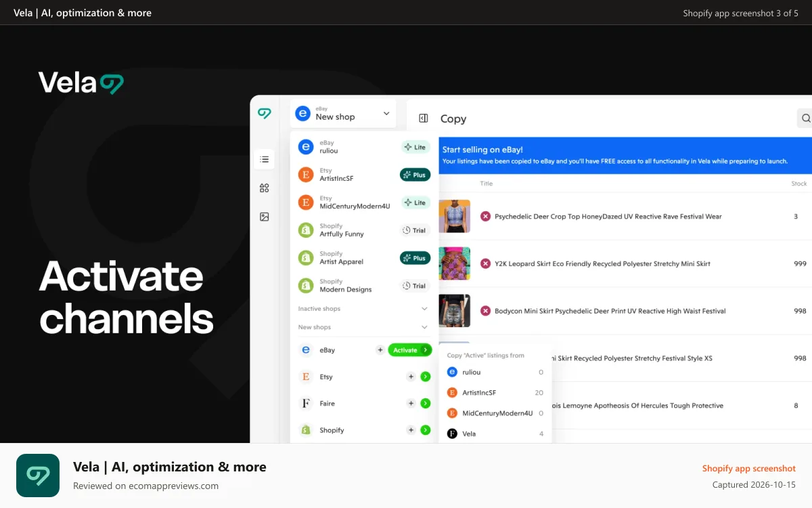Screen dimensions: 812x508
Task: Click the red error icon beside Y2K Leopard Skirt
Action: [485, 263]
